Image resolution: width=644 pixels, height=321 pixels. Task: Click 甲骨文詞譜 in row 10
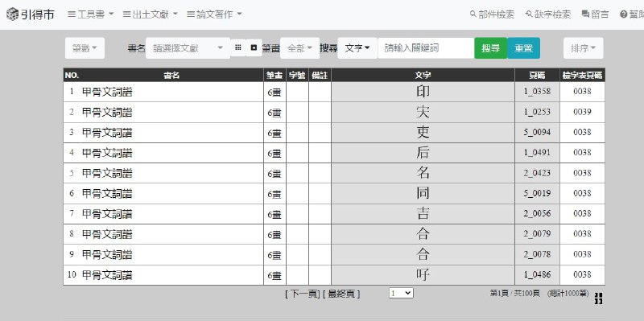[107, 274]
